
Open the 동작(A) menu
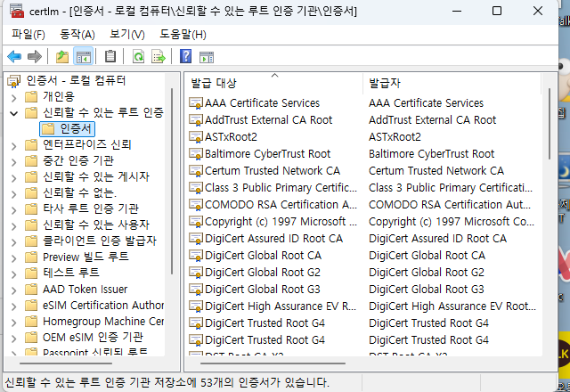click(77, 35)
